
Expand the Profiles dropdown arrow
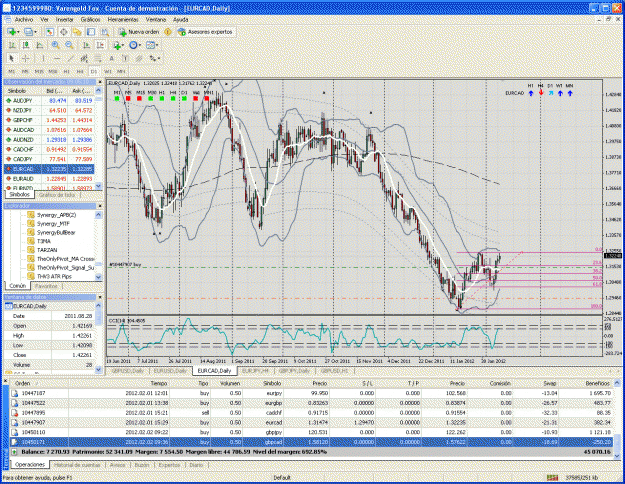click(x=35, y=32)
